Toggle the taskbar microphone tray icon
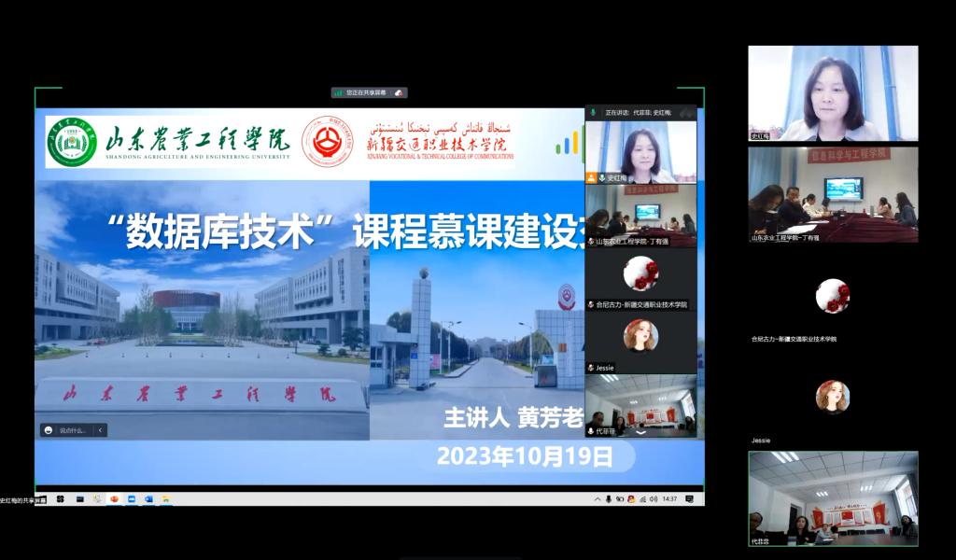 pos(608,499)
